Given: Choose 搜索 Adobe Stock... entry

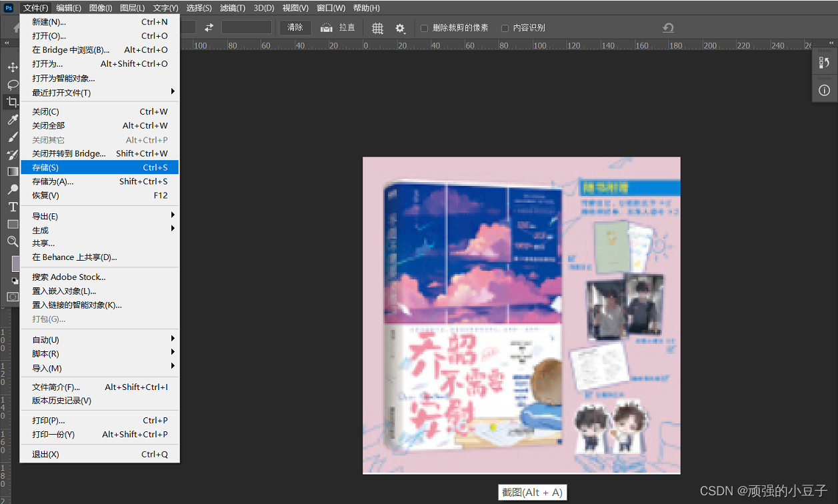Looking at the screenshot, I should tap(100, 277).
